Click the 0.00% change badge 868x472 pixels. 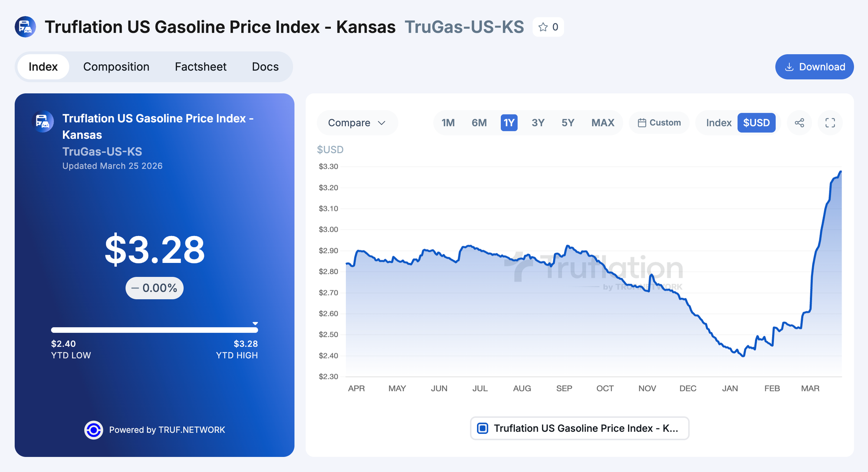pyautogui.click(x=155, y=288)
